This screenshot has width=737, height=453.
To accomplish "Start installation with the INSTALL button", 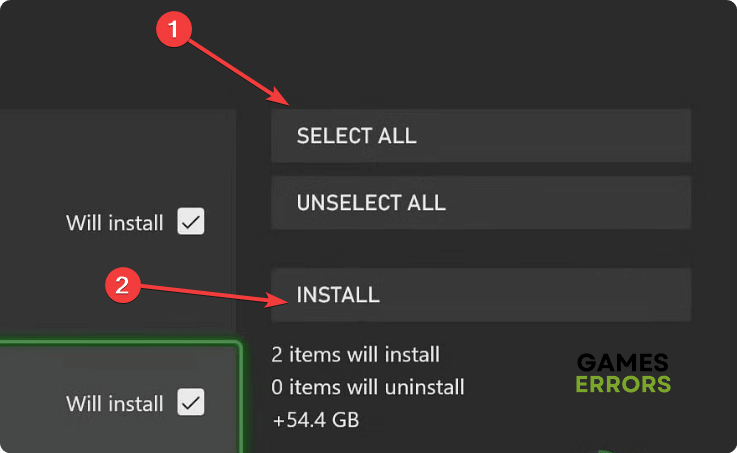I will 480,295.
